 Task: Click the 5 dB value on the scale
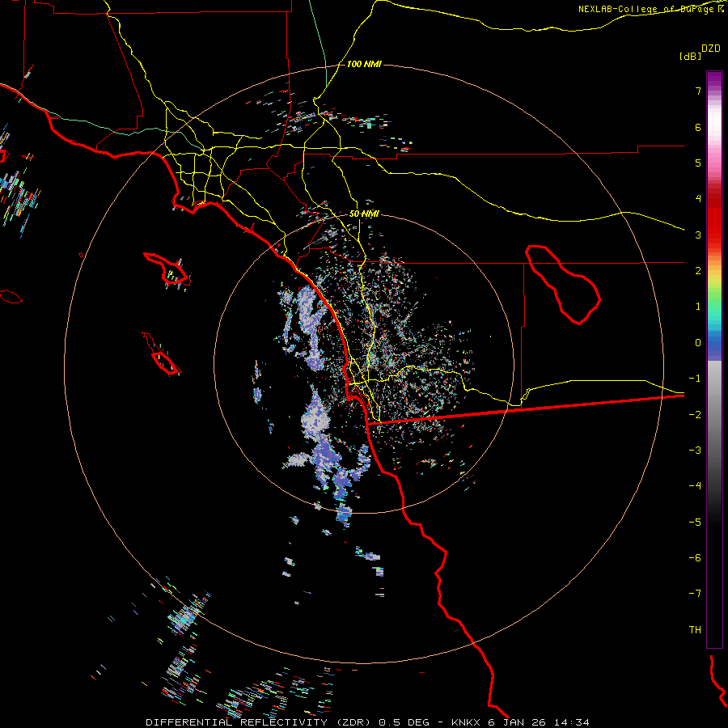click(698, 163)
